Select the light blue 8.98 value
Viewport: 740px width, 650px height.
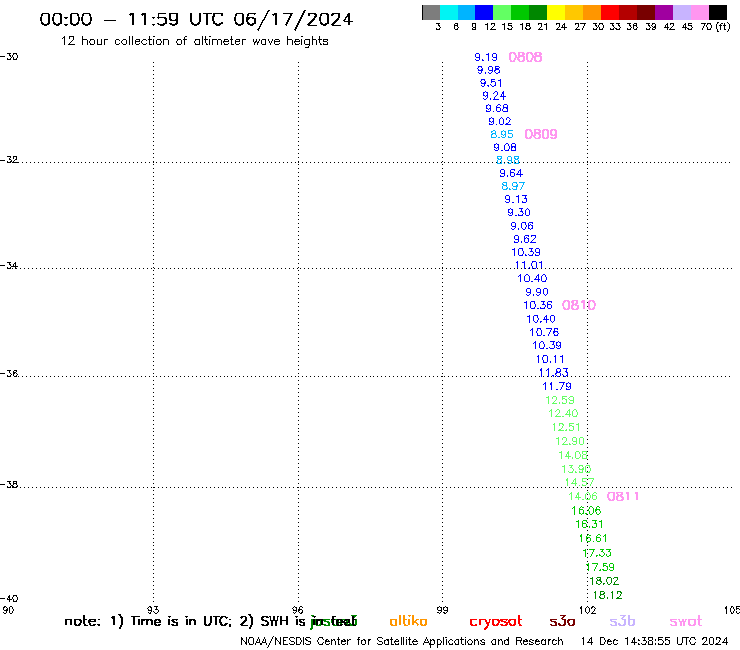[x=508, y=160]
